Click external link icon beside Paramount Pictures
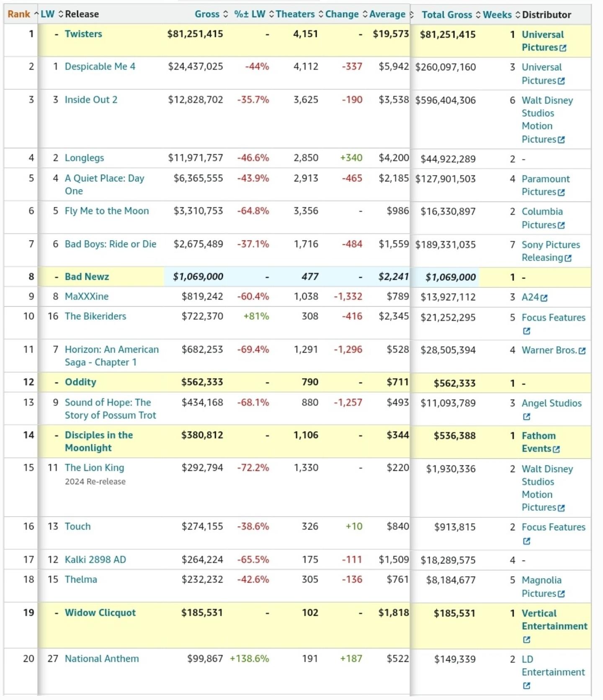The height and width of the screenshot is (700, 603). [561, 192]
